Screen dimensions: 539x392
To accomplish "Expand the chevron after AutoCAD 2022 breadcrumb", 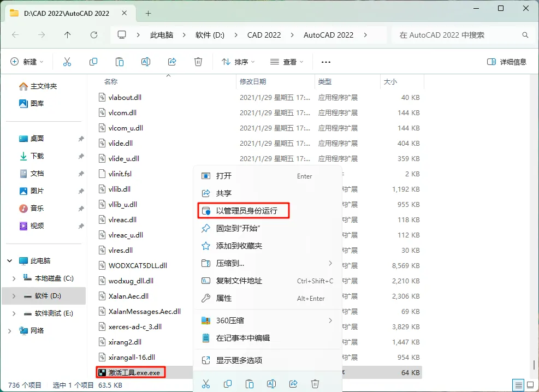I will (x=365, y=35).
